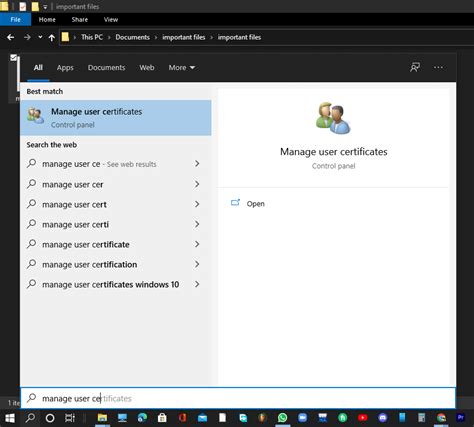Open YouTube red icon on taskbar
The width and height of the screenshot is (474, 427).
point(363,418)
